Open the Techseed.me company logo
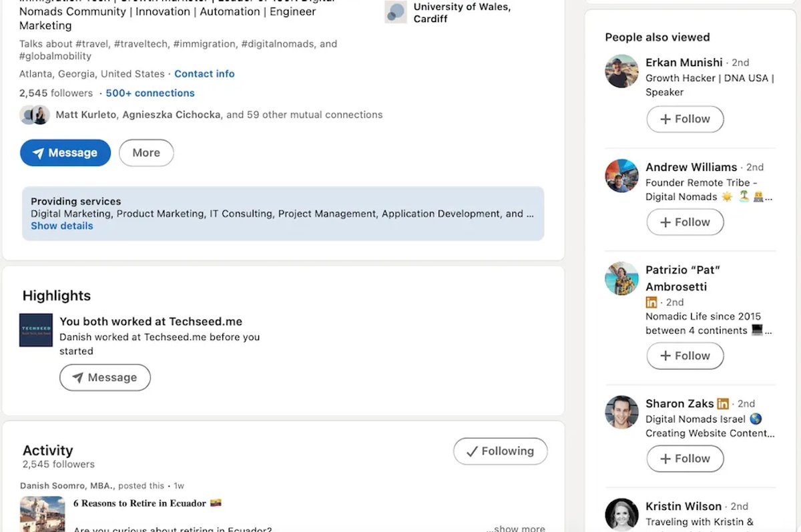 [36, 330]
